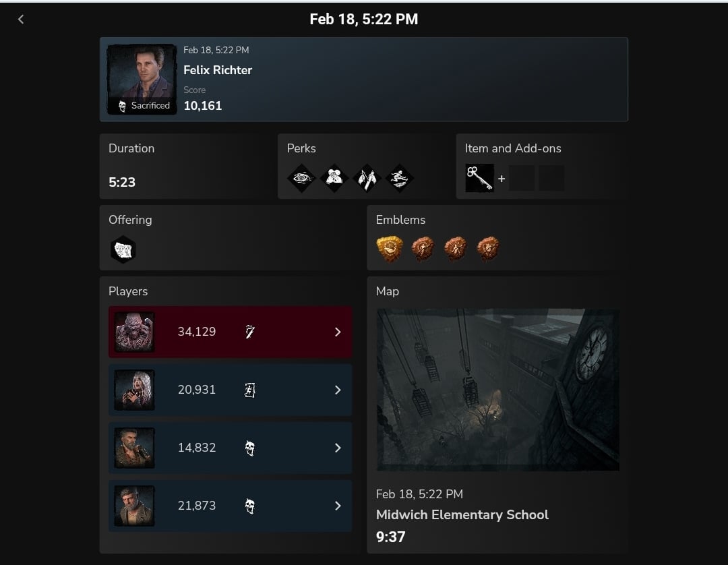Click the killer status icon beside 34,129
The image size is (728, 565).
[x=250, y=332]
